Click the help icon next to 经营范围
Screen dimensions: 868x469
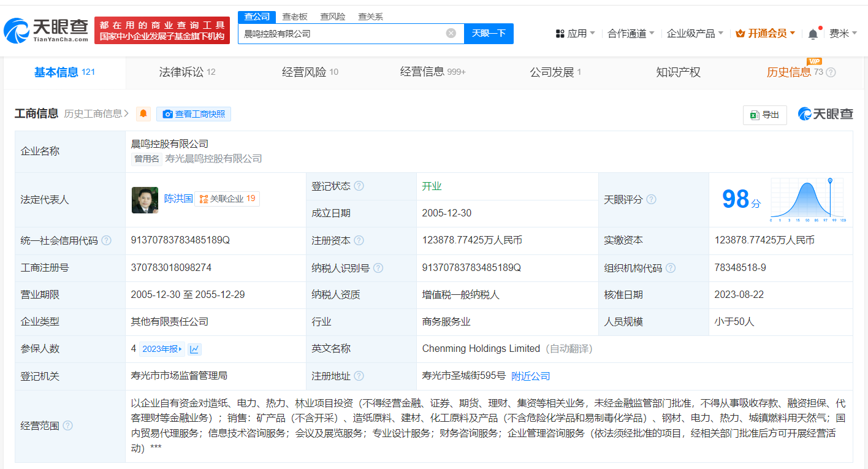[68, 425]
